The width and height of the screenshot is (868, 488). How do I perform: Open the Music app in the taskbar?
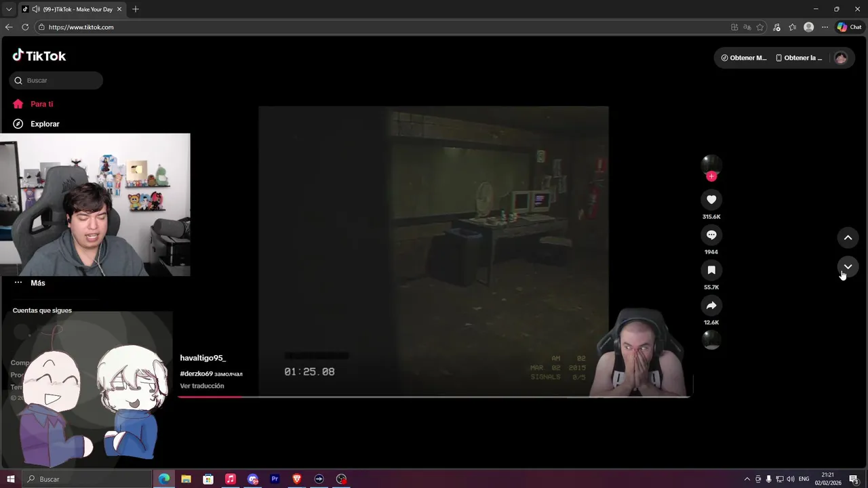(231, 479)
